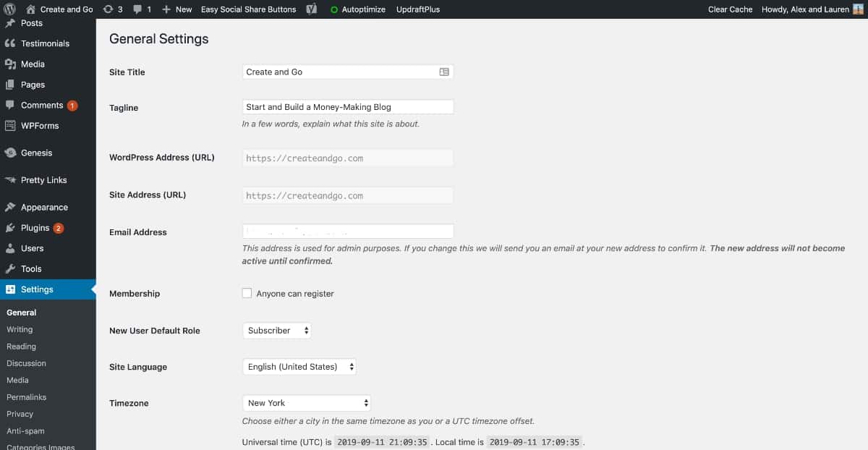Click UTC time value 2019-09-11 21:09:35
Screen dimensions: 868x450
(x=383, y=442)
